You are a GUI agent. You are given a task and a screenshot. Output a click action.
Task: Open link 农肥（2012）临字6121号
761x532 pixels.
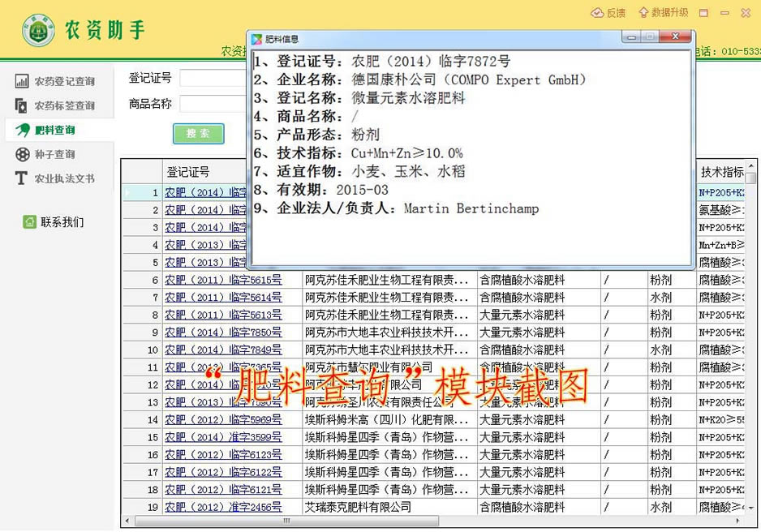223,489
